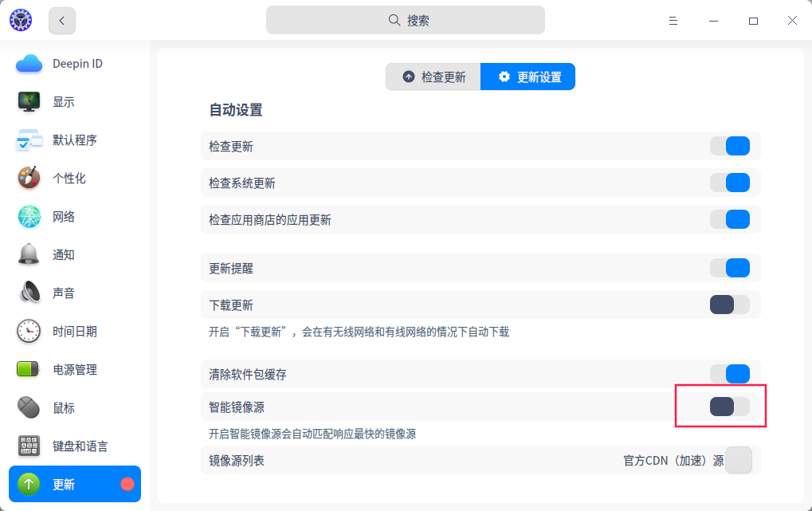Switch to the 检查更新 tab
The width and height of the screenshot is (812, 511).
point(433,77)
